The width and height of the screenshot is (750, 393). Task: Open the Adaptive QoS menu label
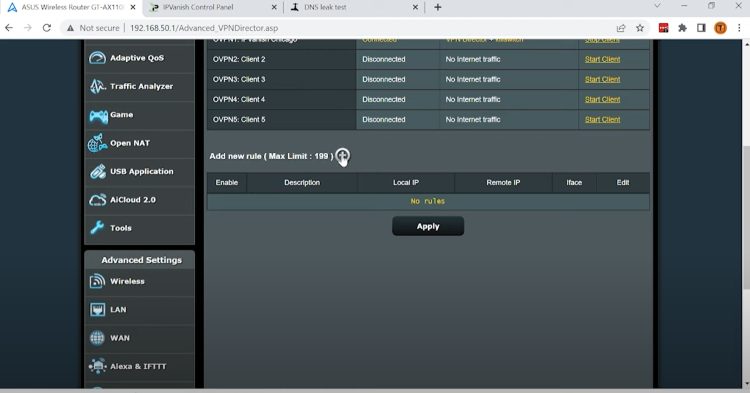click(137, 58)
